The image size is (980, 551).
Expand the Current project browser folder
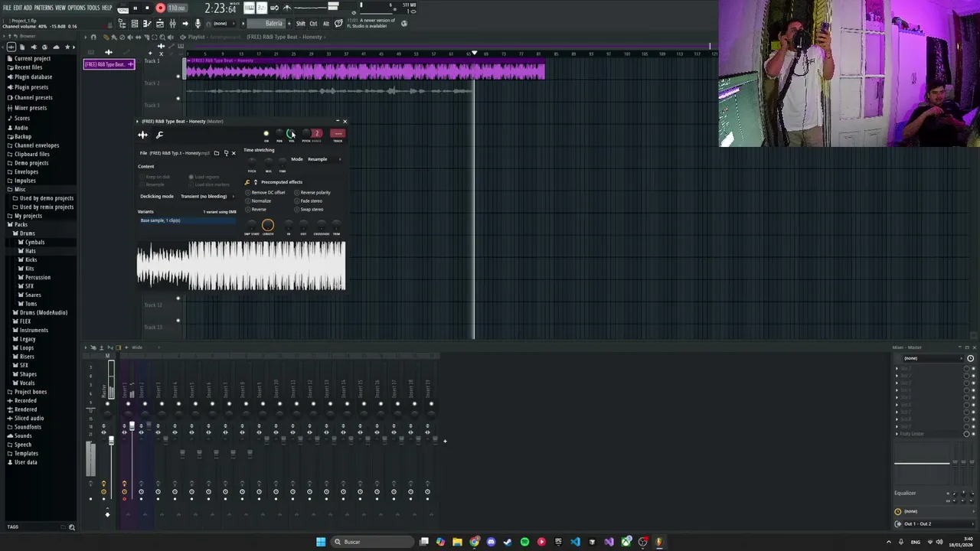point(32,58)
